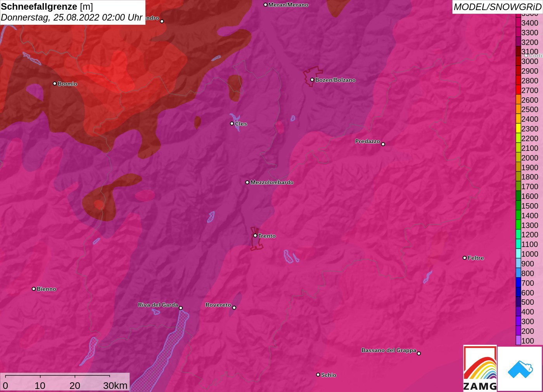
Task: Click the ZAMG rainbow logo
Action: pos(480,368)
